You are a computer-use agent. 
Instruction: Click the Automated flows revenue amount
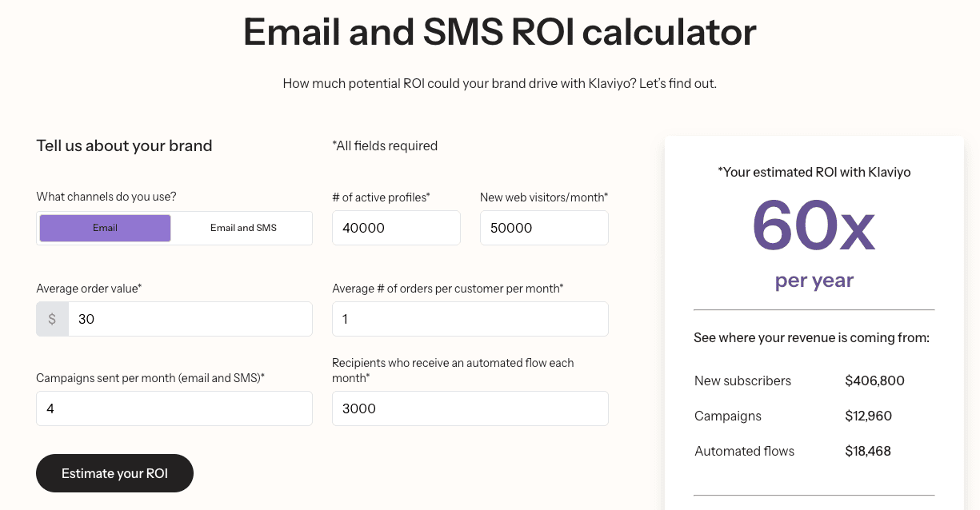coord(868,451)
